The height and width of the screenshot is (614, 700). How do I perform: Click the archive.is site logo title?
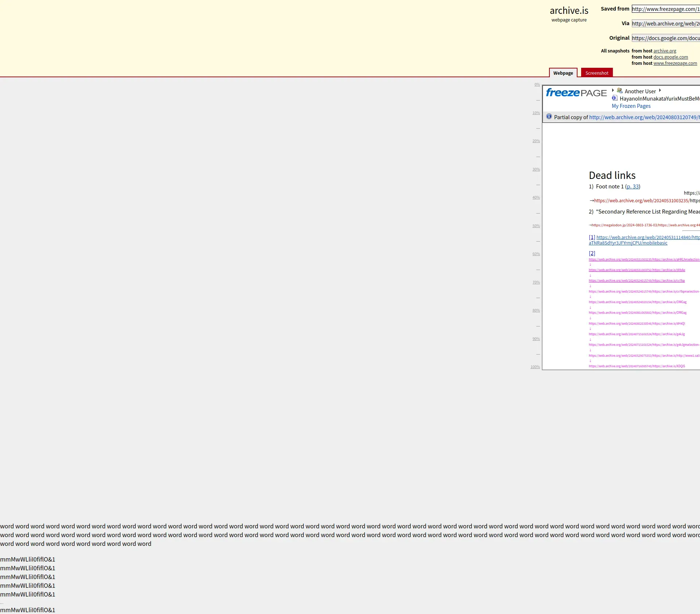coord(569,11)
